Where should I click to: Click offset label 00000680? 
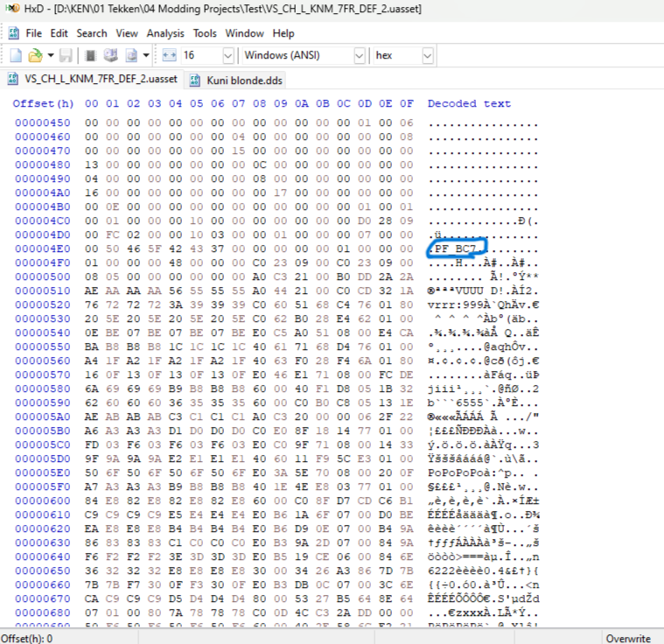click(43, 612)
